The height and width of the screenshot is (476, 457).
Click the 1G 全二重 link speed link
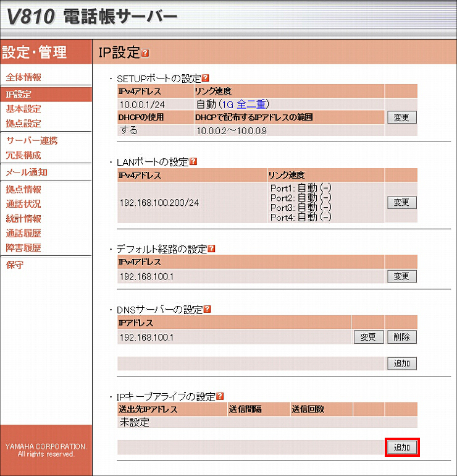[x=244, y=104]
